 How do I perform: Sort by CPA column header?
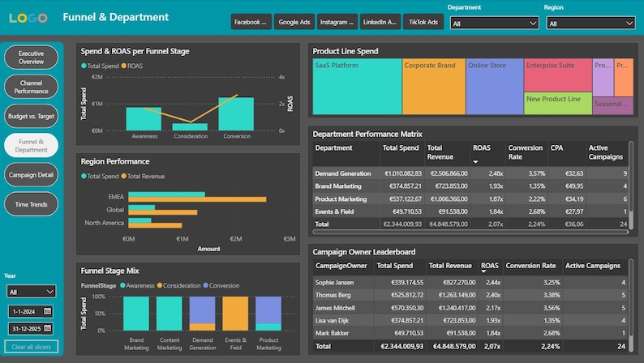coord(556,147)
